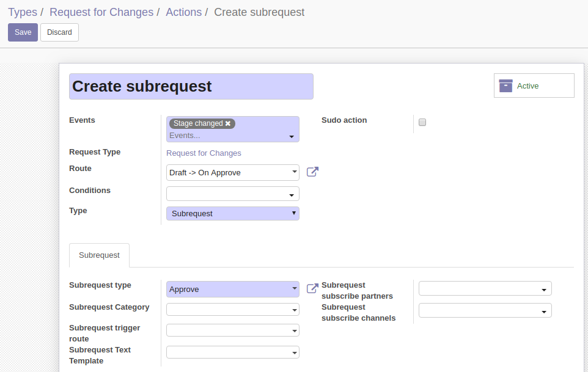The image size is (588, 372).
Task: Open the Subrequest subscribe partners dropdown
Action: (485, 288)
